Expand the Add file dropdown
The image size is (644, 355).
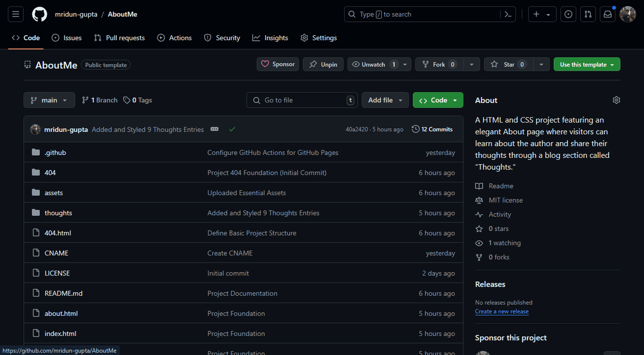coord(385,100)
